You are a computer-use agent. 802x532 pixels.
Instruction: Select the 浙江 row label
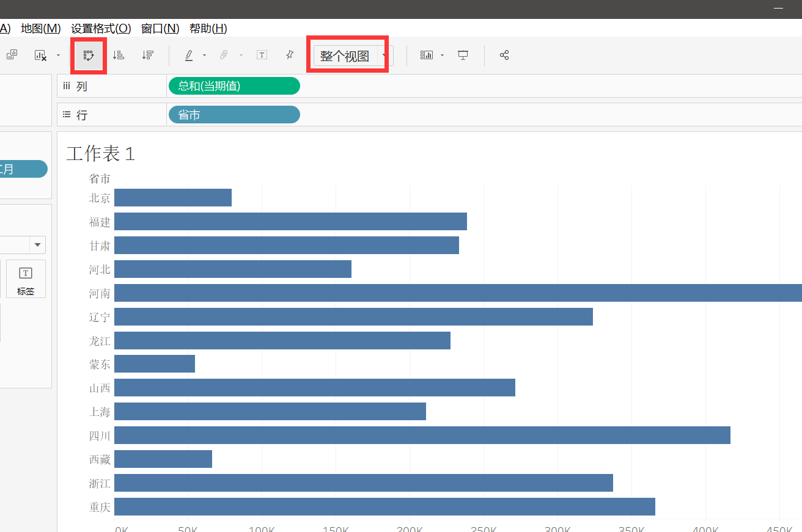tap(100, 483)
